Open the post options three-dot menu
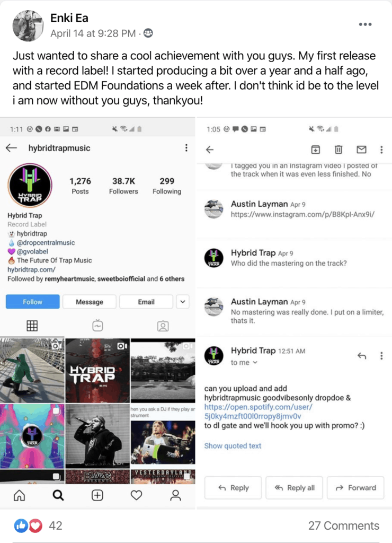This screenshot has height=543, width=392. click(x=365, y=24)
